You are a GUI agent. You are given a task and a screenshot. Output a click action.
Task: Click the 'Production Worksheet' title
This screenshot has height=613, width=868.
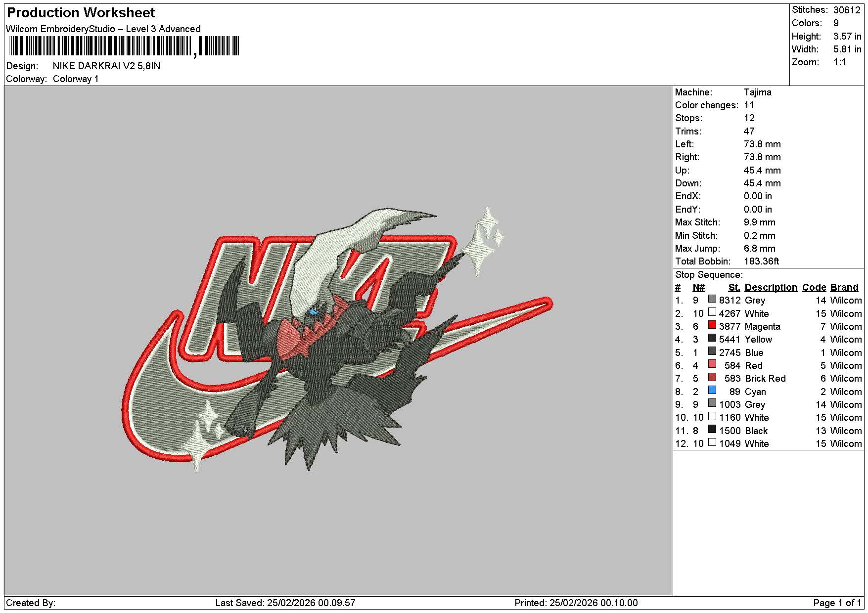point(81,13)
